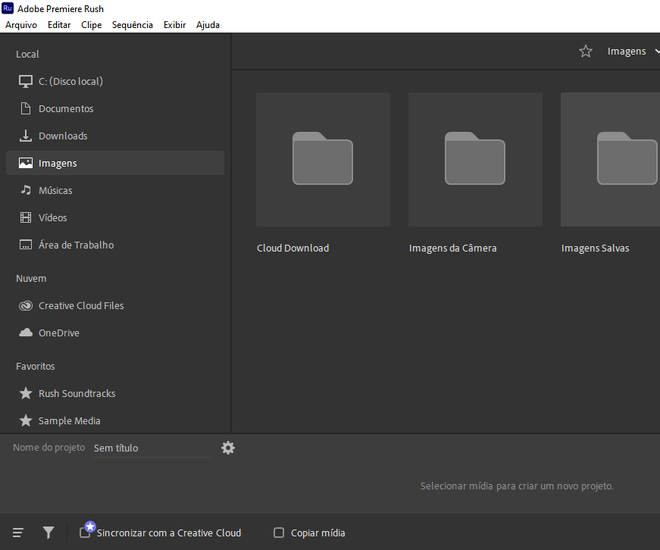
Task: Click the Imagens picture icon in sidebar
Action: tap(26, 163)
